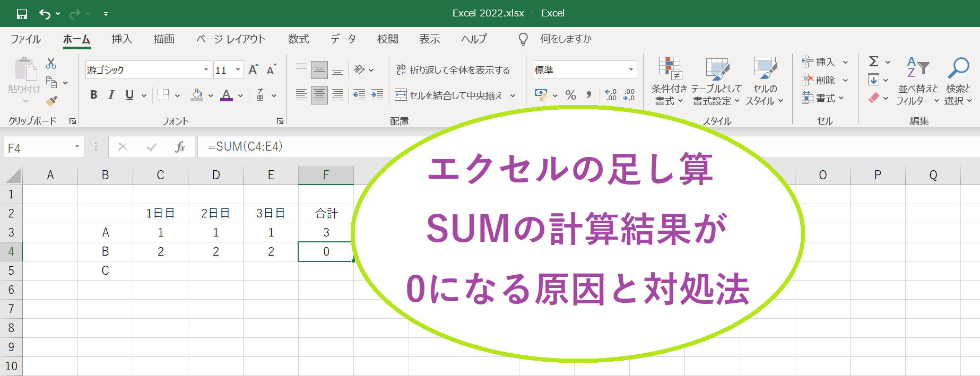Apply the font color A button

pyautogui.click(x=227, y=95)
